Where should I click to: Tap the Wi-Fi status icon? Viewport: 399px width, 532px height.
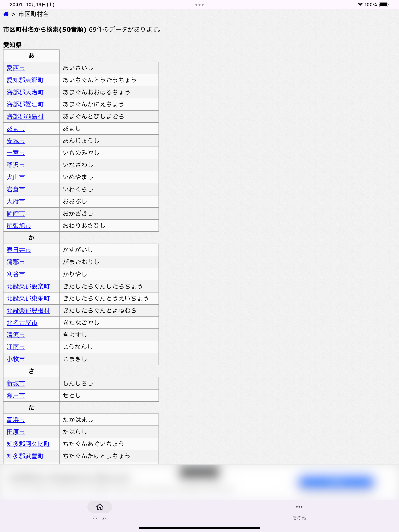click(360, 5)
